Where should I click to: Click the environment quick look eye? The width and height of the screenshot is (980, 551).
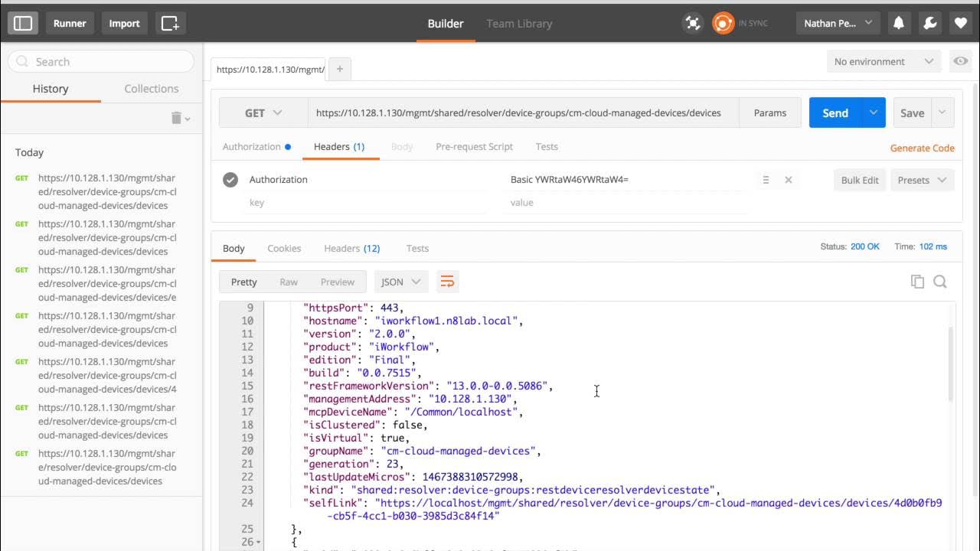(959, 61)
